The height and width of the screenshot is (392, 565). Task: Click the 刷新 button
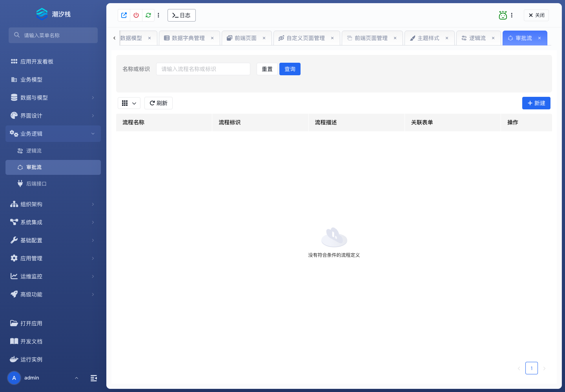pyautogui.click(x=159, y=103)
